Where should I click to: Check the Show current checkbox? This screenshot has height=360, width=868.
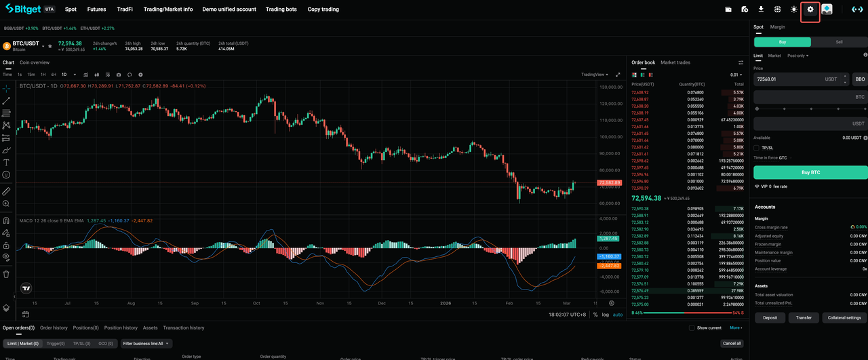[691, 327]
